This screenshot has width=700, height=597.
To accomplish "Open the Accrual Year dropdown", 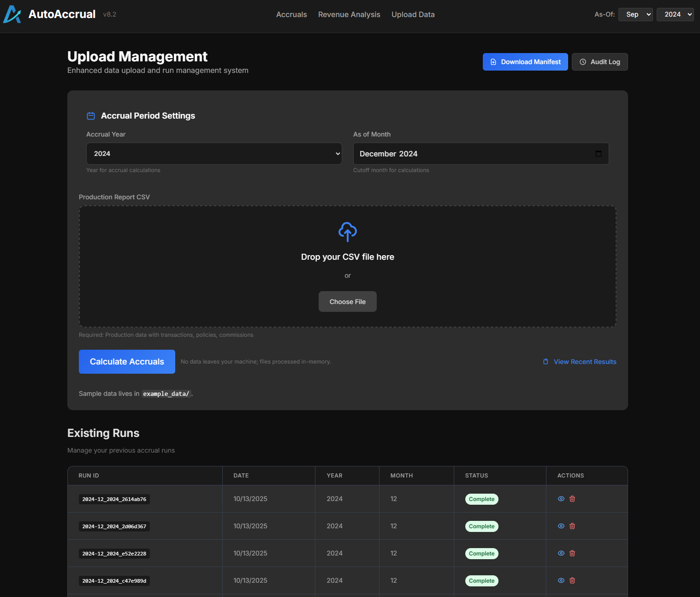I will tap(214, 154).
